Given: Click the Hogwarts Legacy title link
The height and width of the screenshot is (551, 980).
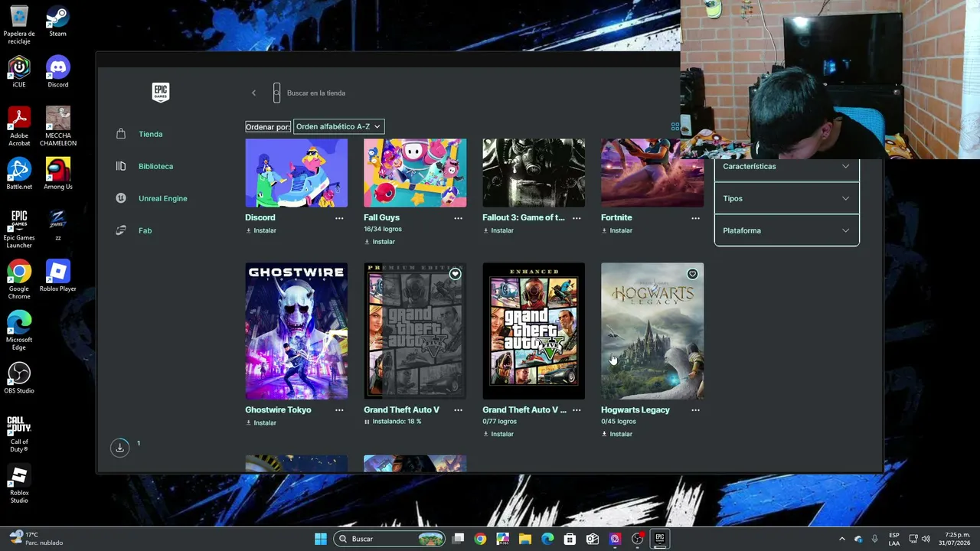Looking at the screenshot, I should (x=635, y=410).
